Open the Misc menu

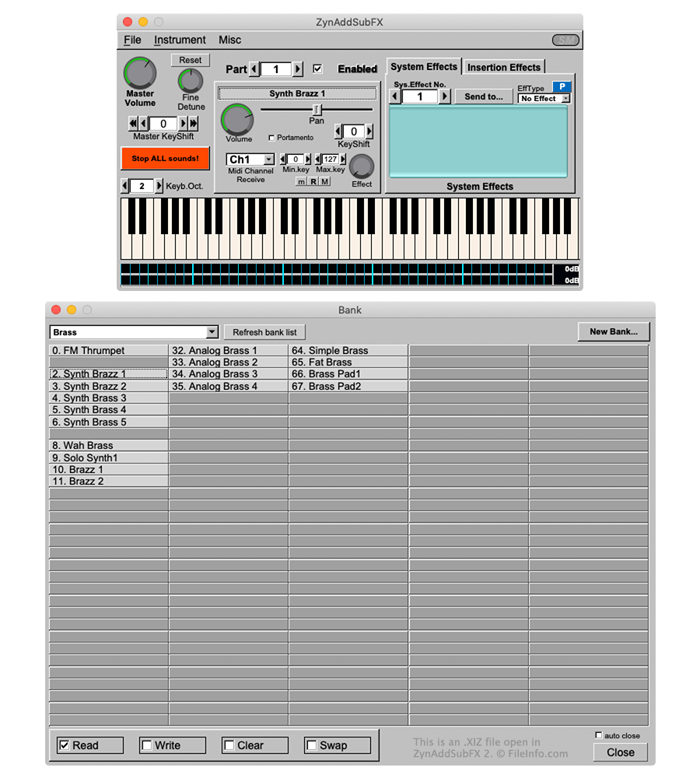[229, 40]
